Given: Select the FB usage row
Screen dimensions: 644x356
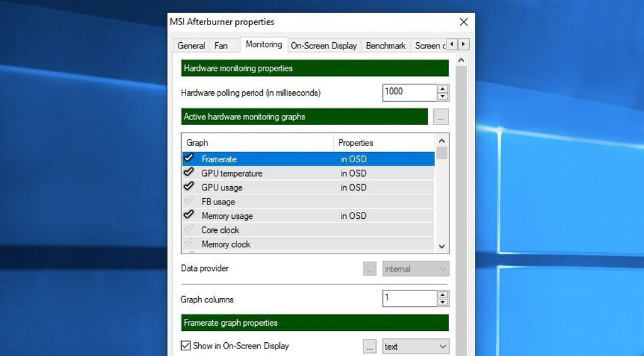Looking at the screenshot, I should (x=308, y=202).
